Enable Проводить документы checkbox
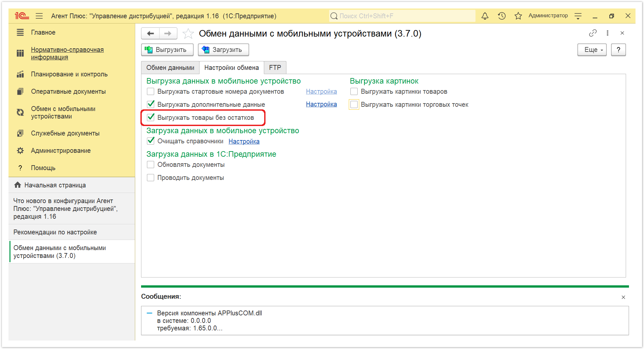644x349 pixels. pyautogui.click(x=151, y=178)
